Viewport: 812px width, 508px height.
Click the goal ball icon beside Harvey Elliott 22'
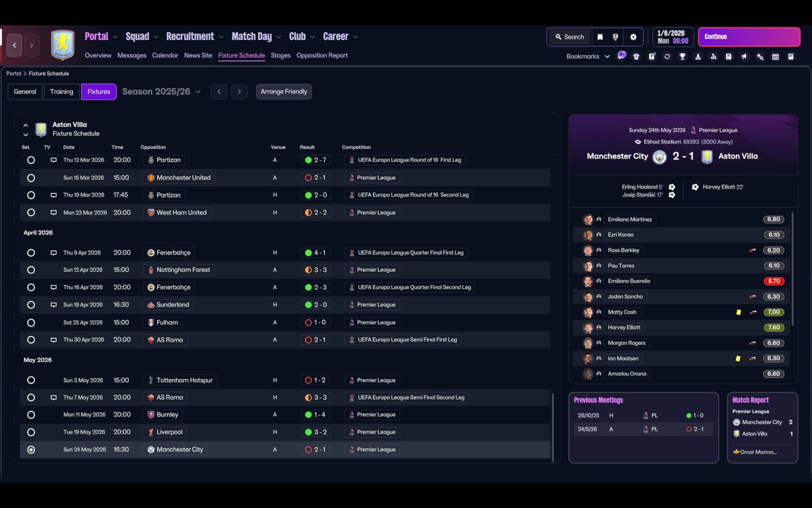point(695,187)
